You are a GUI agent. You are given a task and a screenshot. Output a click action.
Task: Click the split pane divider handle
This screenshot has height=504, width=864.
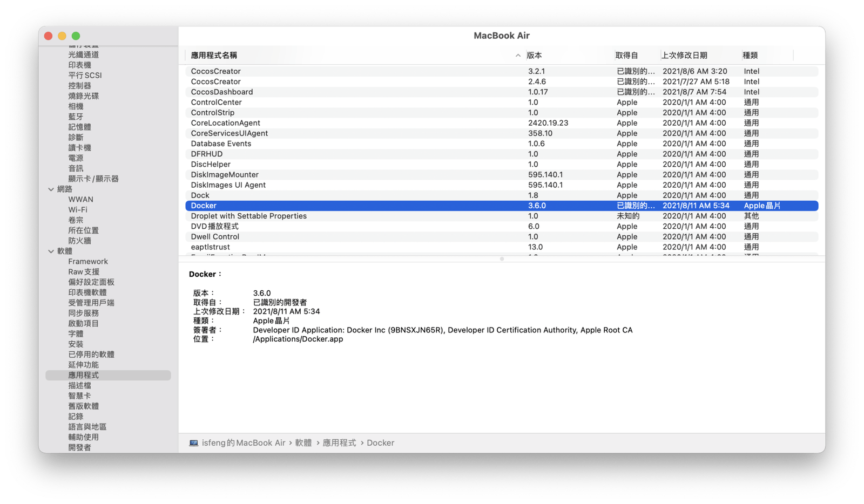[502, 259]
